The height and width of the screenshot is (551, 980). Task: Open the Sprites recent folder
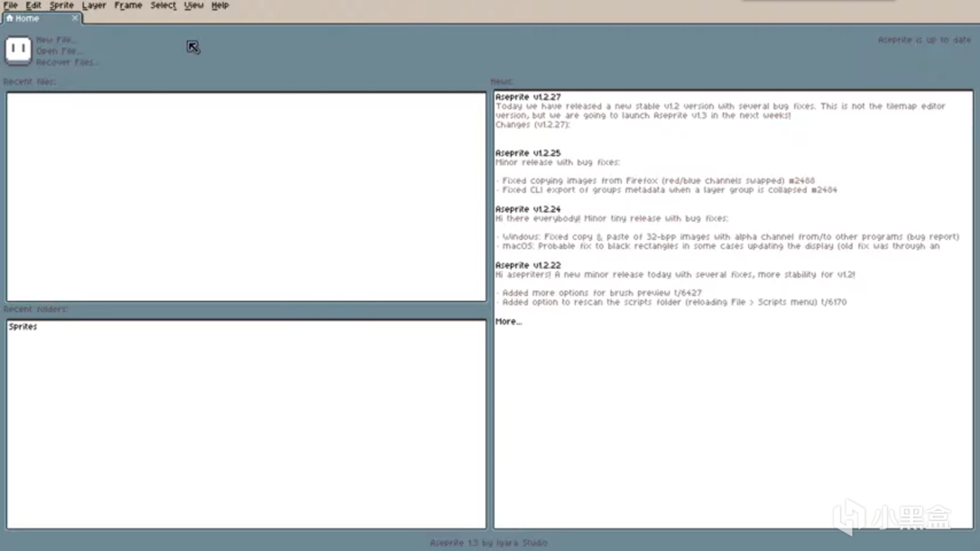pyautogui.click(x=23, y=327)
